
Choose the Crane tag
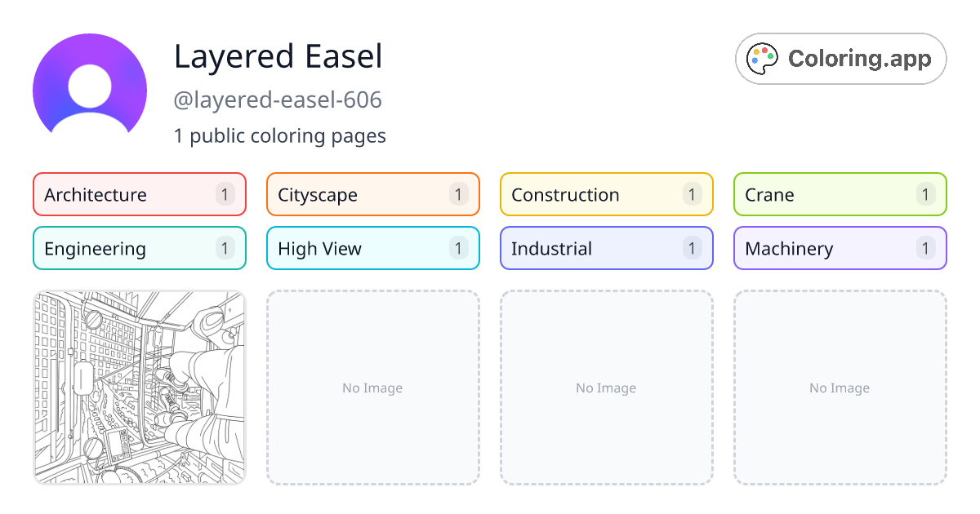840,194
